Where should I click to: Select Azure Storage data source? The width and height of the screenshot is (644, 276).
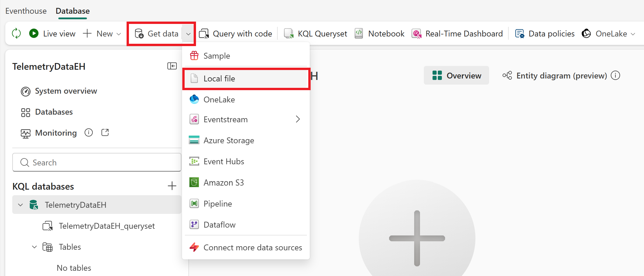pyautogui.click(x=246, y=140)
